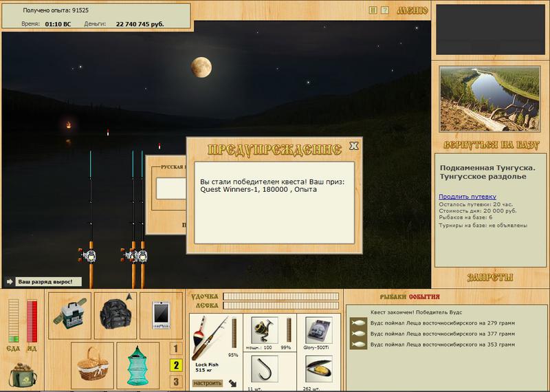Open the Меню menu
The height and width of the screenshot is (392, 550).
412,10
